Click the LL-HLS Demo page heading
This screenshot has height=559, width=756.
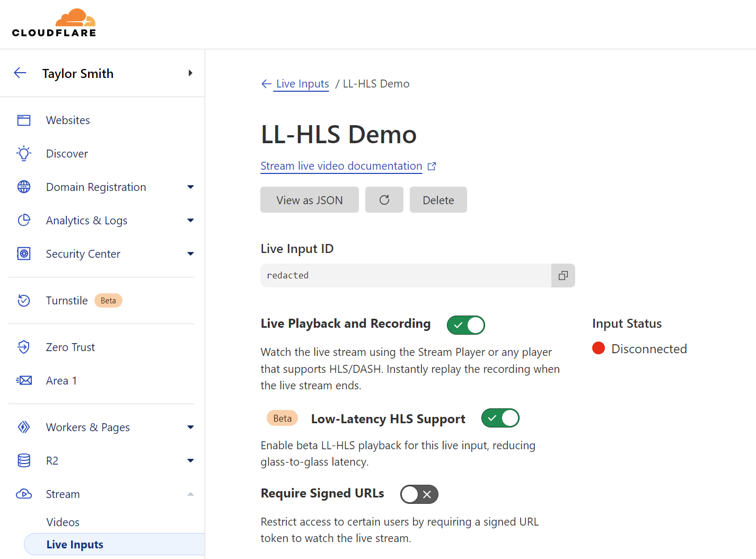point(339,134)
